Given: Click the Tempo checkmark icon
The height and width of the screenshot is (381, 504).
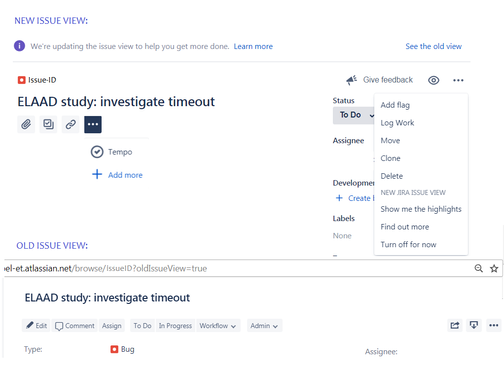Looking at the screenshot, I should click(x=97, y=152).
